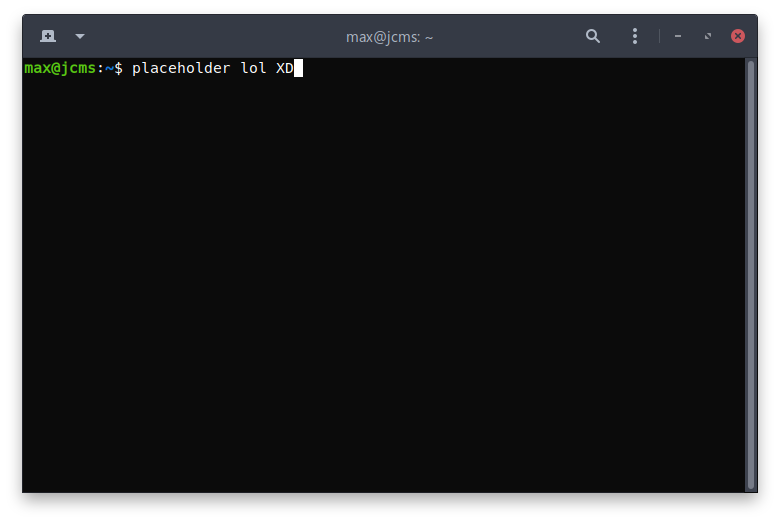Minimize the terminal window
The image size is (780, 523).
678,36
